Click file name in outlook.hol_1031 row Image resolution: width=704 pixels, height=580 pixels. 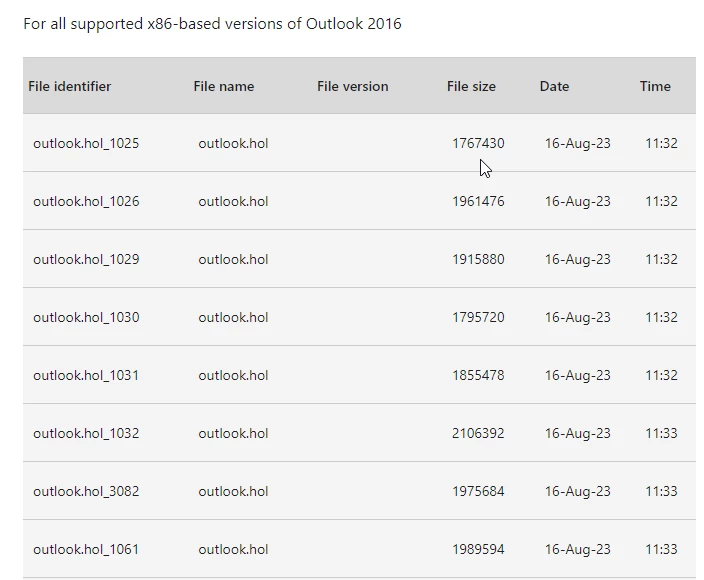point(233,375)
